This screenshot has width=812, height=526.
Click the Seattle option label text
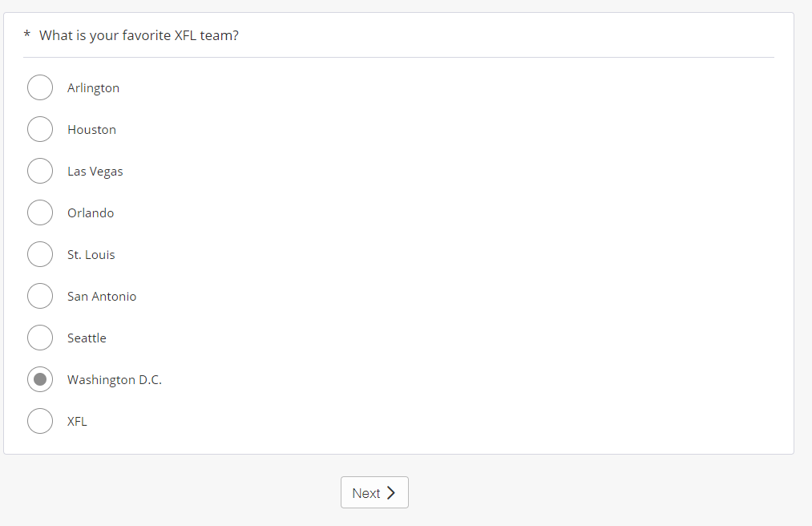[87, 338]
